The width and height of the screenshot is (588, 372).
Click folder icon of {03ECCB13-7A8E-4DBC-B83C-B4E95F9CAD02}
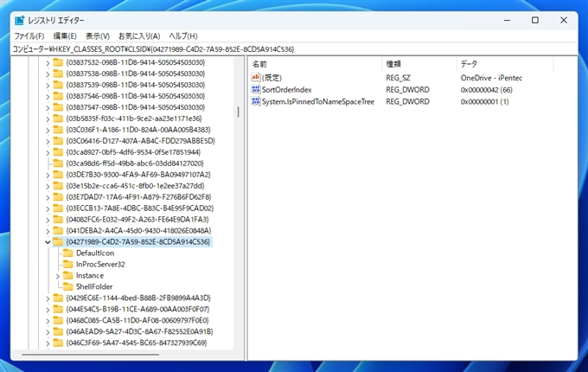click(58, 208)
